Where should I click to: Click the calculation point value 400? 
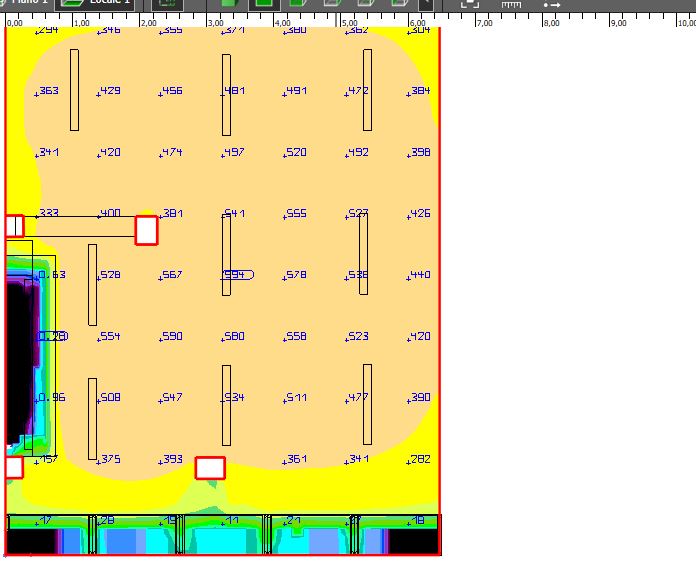tap(110, 213)
